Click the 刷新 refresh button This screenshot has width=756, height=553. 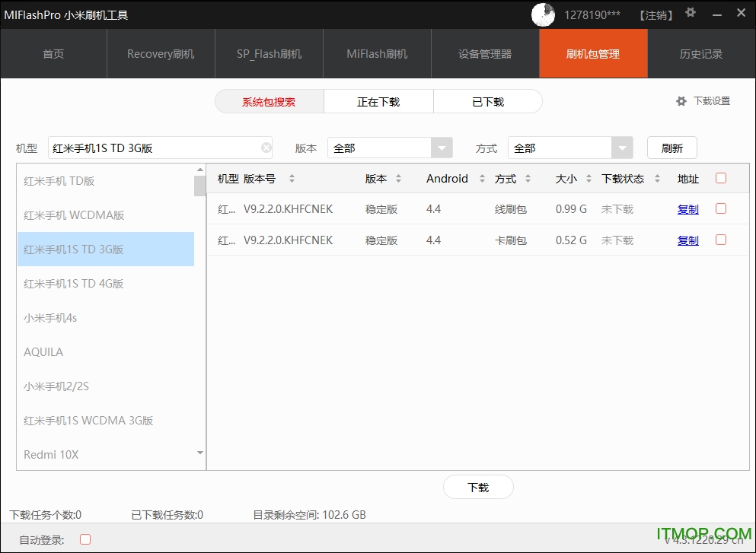pyautogui.click(x=671, y=148)
